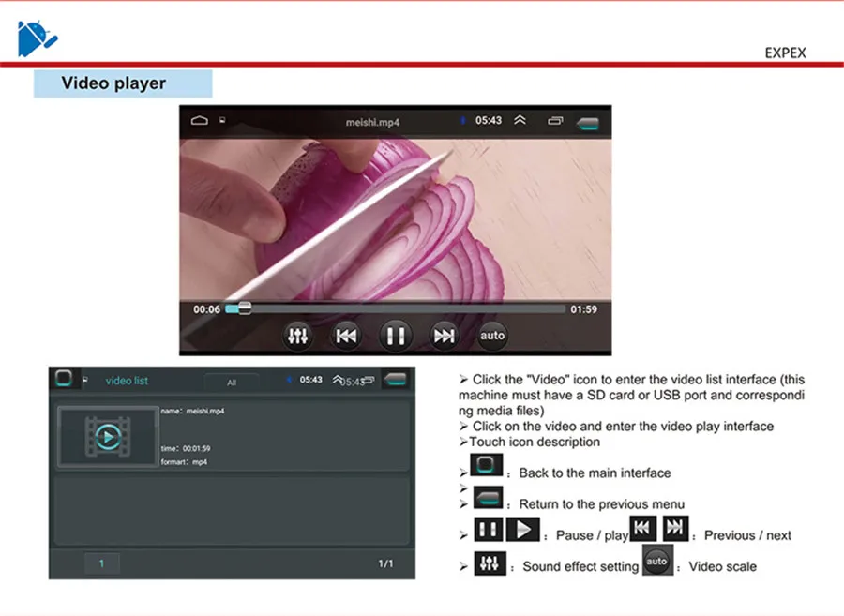The height and width of the screenshot is (616, 844).
Task: Click the play icon in description legend
Action: coord(522,530)
